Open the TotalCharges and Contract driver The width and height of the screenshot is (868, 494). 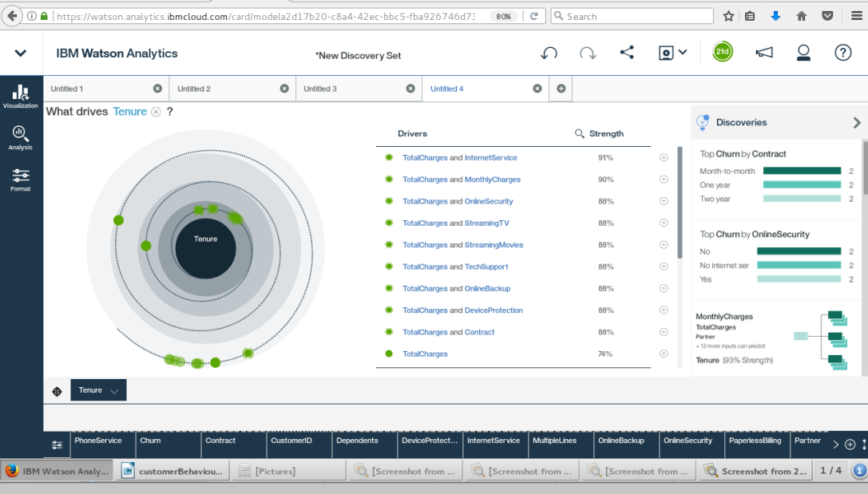pyautogui.click(x=449, y=332)
